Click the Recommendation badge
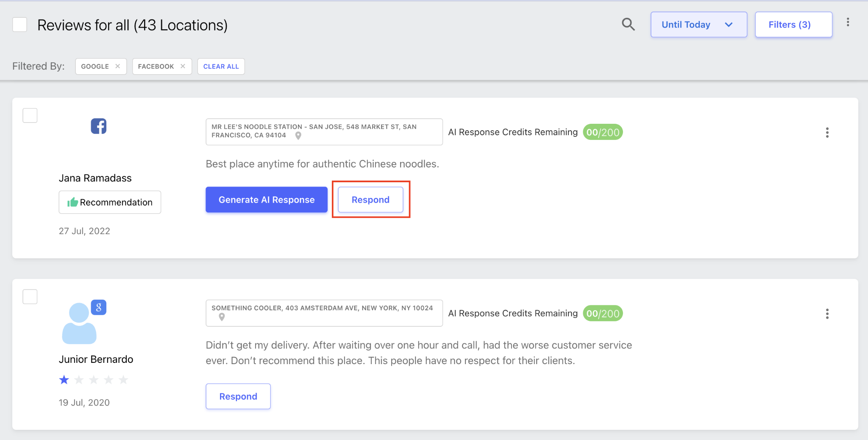Screen dimensions: 868x440 pos(110,202)
